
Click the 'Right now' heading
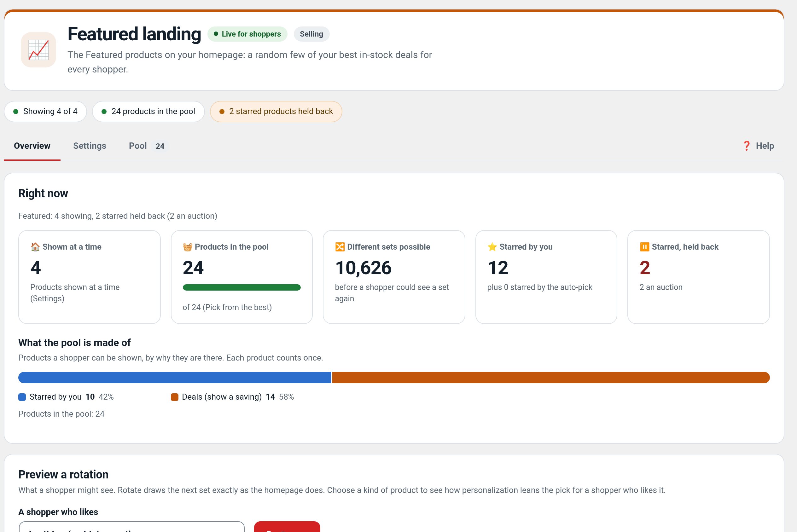point(43,194)
